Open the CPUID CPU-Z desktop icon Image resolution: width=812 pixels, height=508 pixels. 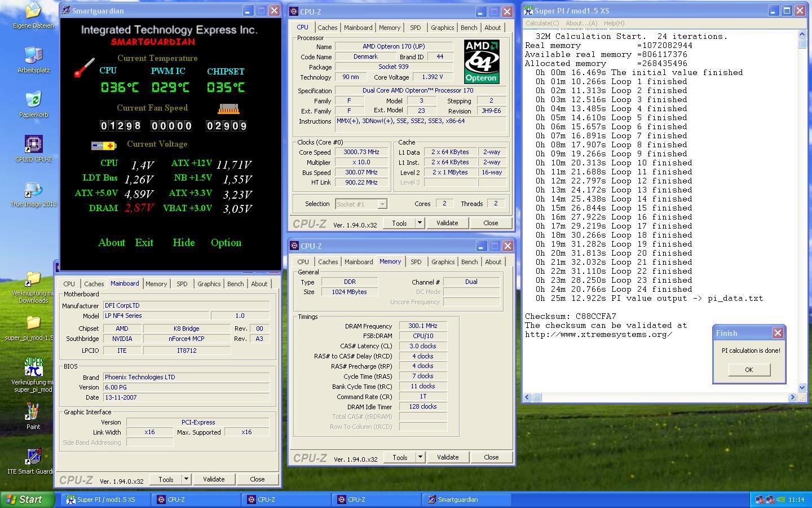click(33, 144)
